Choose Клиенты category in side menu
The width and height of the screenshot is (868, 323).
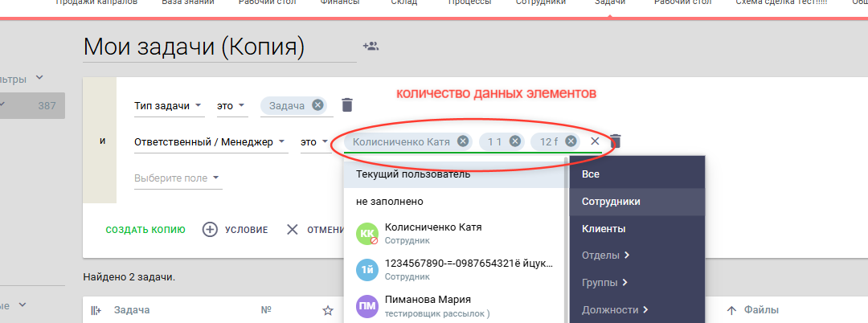tap(604, 229)
